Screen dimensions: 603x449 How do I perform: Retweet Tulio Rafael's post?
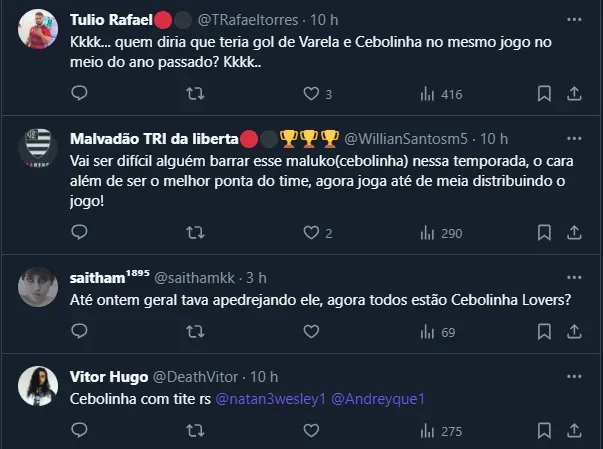tap(196, 94)
